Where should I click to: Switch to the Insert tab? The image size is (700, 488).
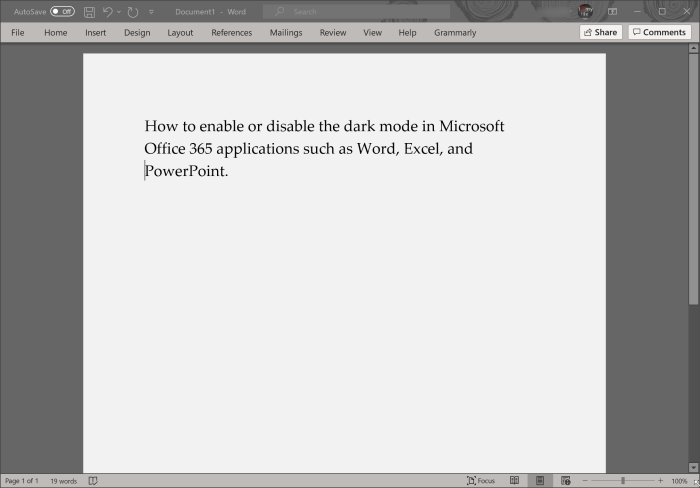[96, 33]
